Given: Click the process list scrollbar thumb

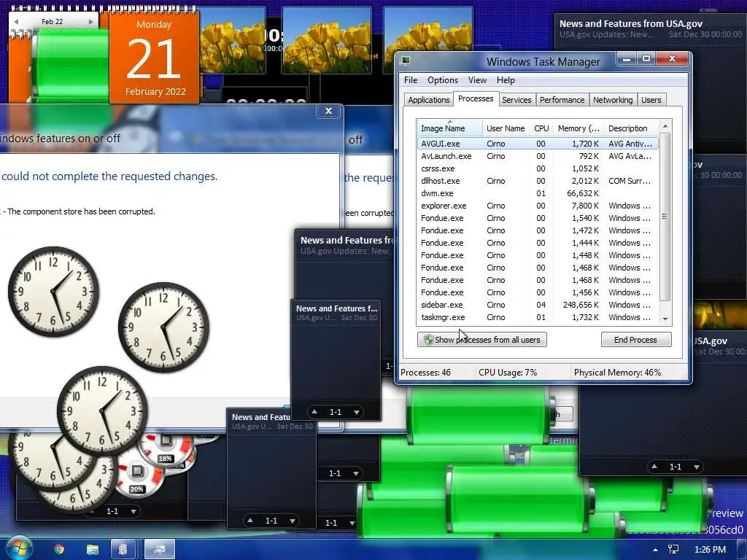Looking at the screenshot, I should [665, 217].
